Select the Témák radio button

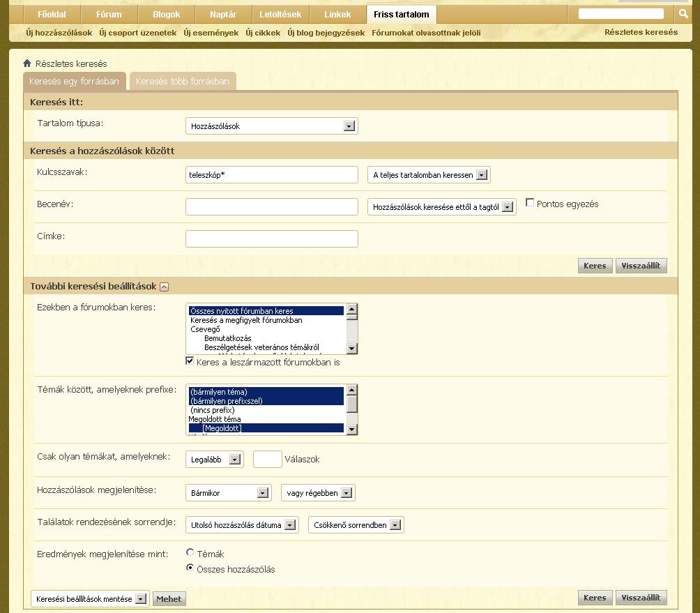click(190, 553)
